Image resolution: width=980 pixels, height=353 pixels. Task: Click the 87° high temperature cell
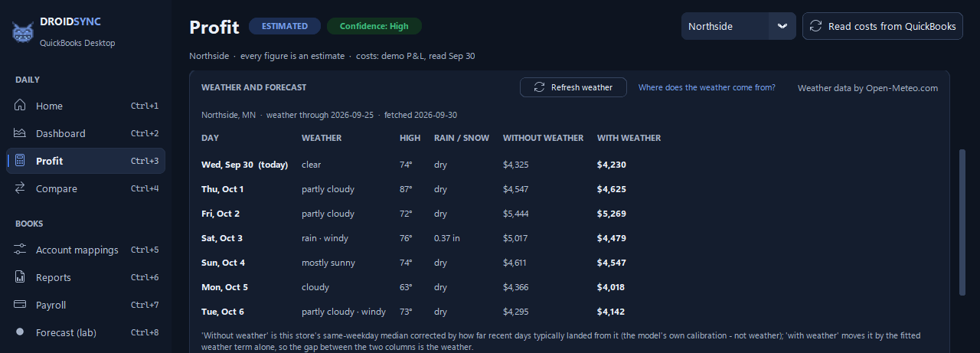coord(406,189)
